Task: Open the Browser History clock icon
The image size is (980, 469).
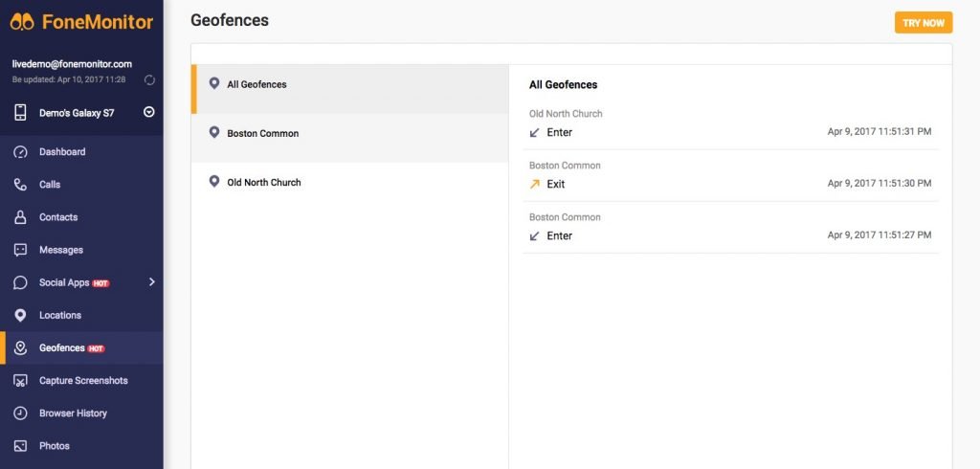Action: tap(21, 413)
